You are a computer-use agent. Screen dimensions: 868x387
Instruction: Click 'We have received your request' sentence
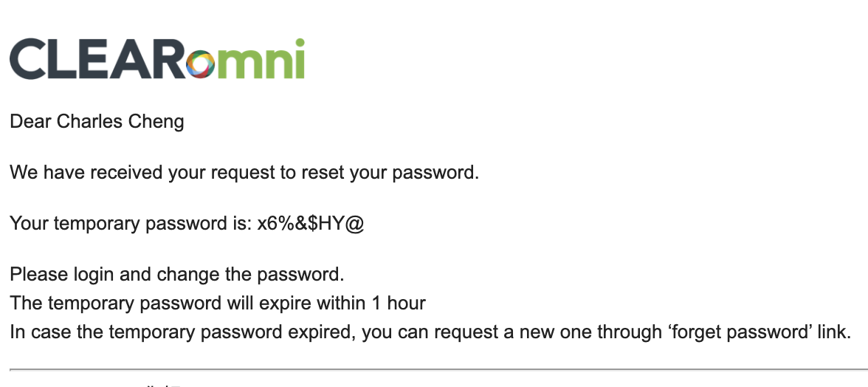(244, 173)
